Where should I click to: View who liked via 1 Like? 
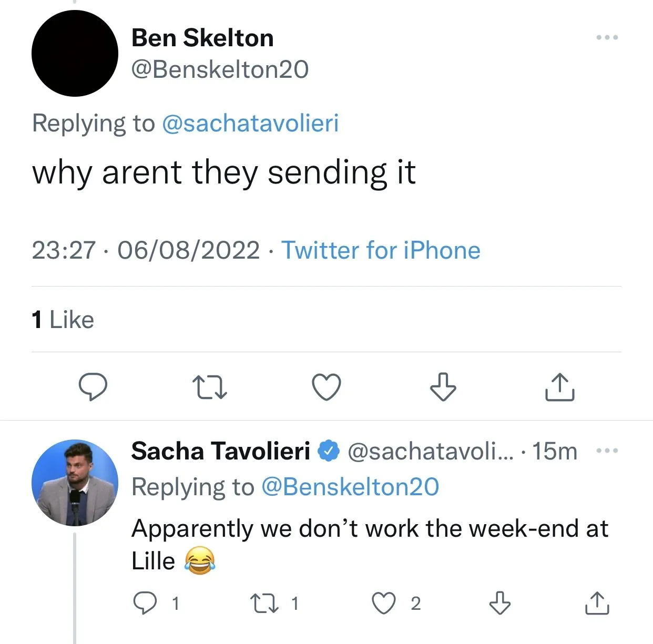63,320
